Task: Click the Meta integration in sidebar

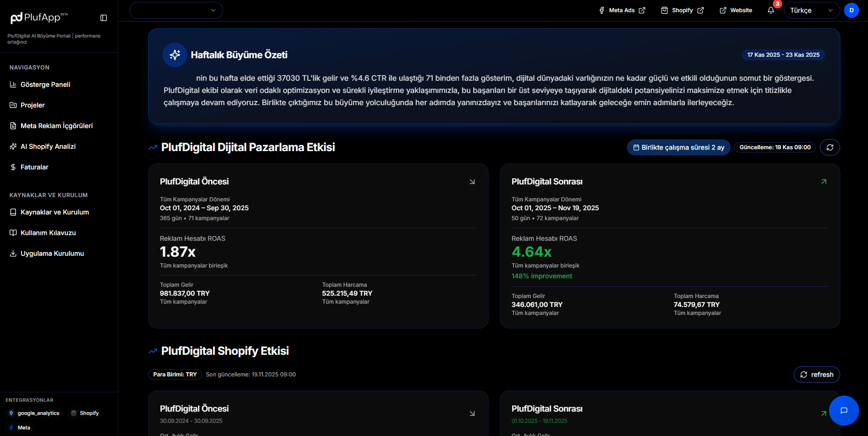Action: 20,428
